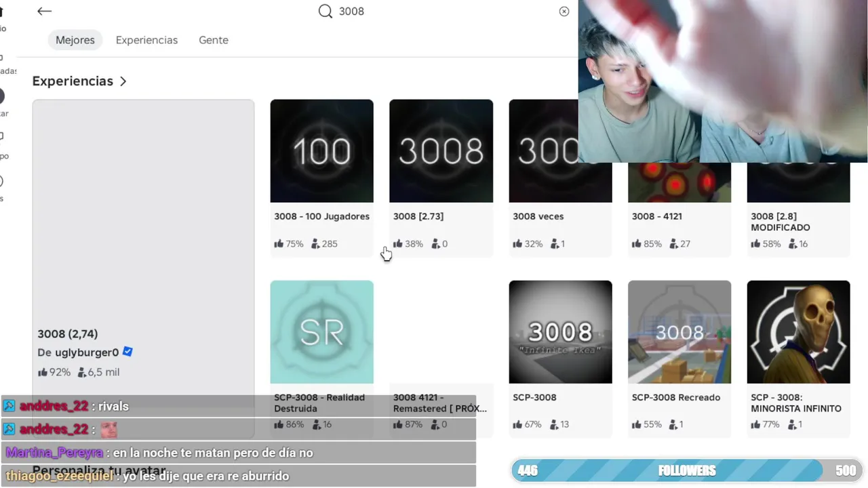This screenshot has width=868, height=488.
Task: Click the SCP-3008 Recreado title
Action: pyautogui.click(x=676, y=397)
